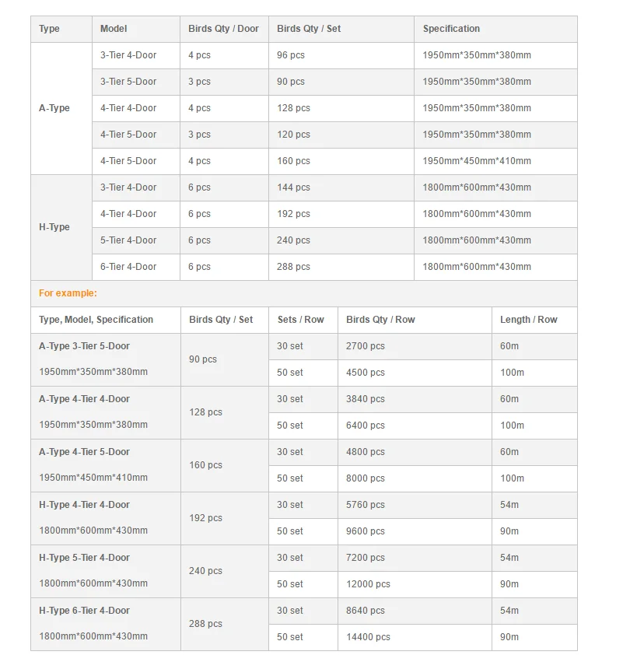Select the "Sets / Row" header

[x=300, y=320]
